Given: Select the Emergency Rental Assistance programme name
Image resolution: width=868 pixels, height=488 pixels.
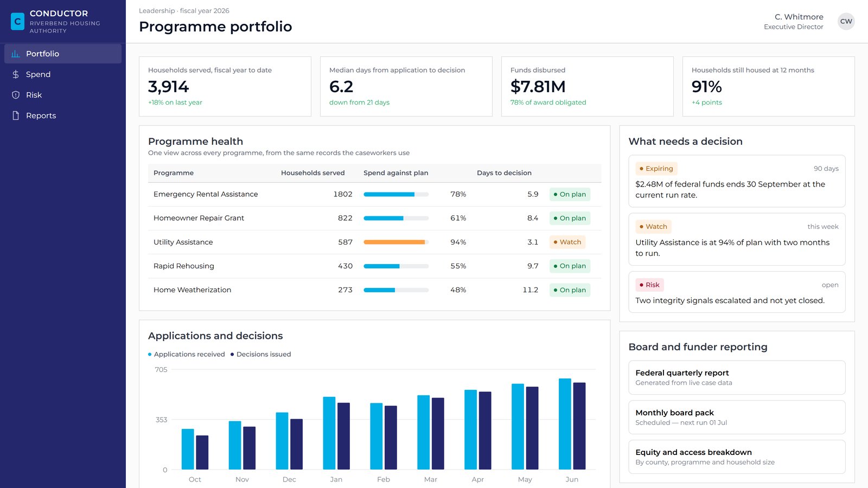Looking at the screenshot, I should pyautogui.click(x=206, y=194).
